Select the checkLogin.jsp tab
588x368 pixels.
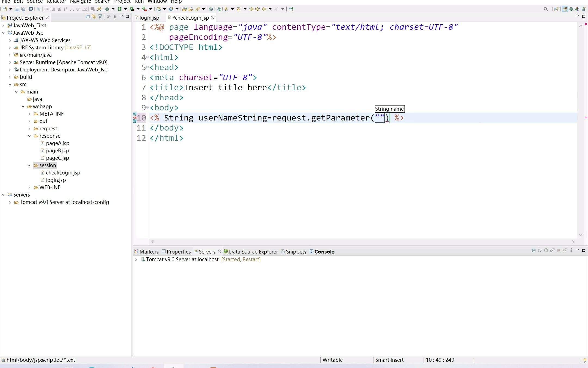click(191, 17)
